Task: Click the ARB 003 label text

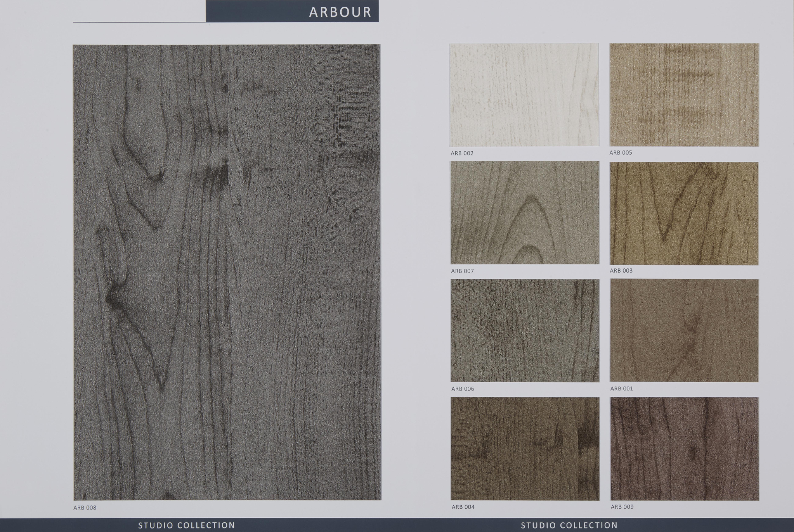Action: [621, 270]
